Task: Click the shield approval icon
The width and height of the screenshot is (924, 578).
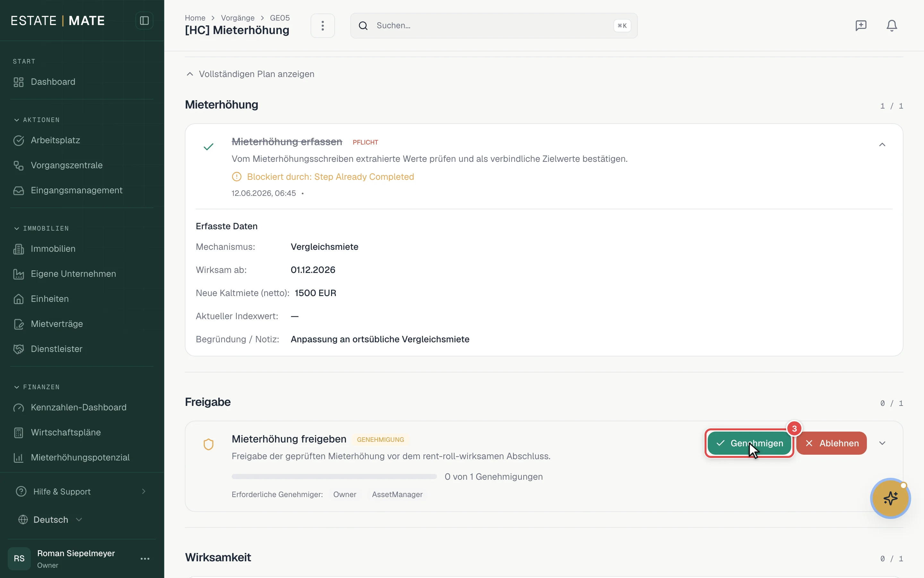Action: pyautogui.click(x=209, y=445)
